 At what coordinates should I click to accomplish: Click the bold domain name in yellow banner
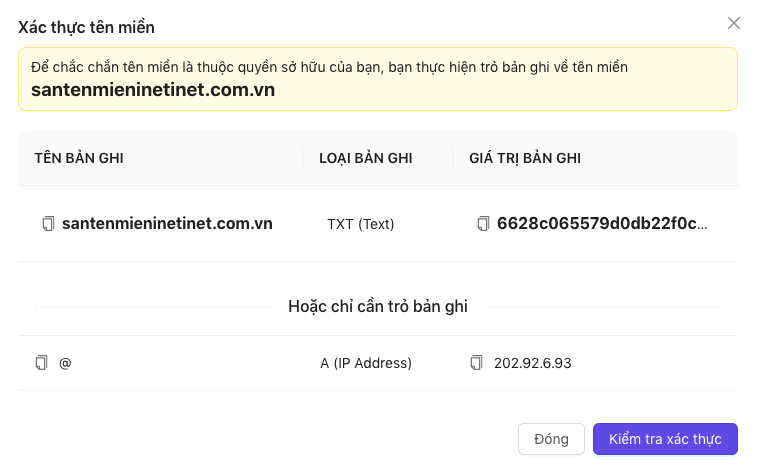153,90
